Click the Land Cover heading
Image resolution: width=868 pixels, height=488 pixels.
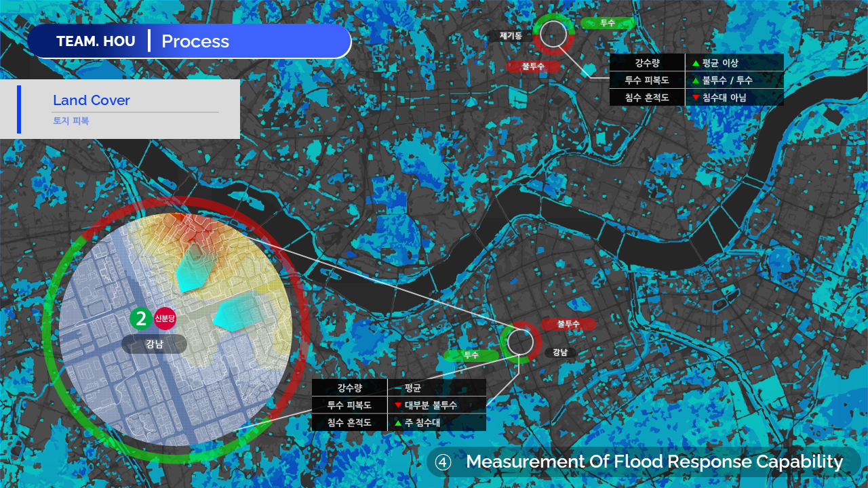coord(92,100)
